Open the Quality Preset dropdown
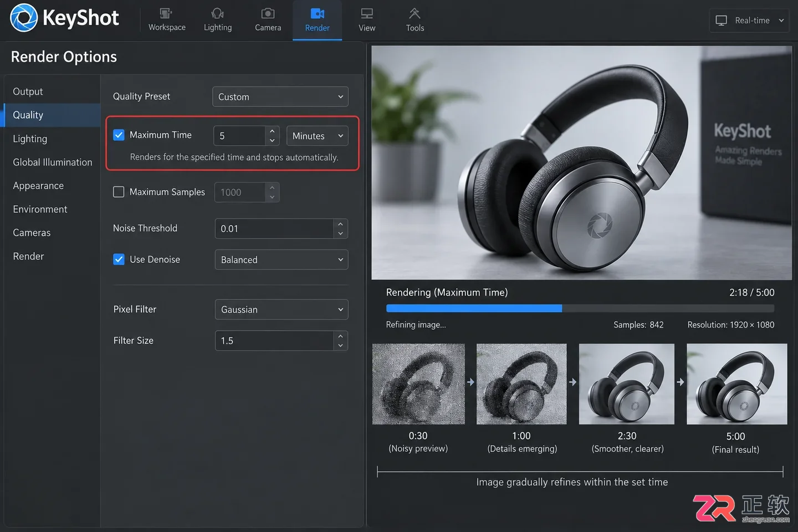Screen dimensions: 798x532 pyautogui.click(x=280, y=96)
